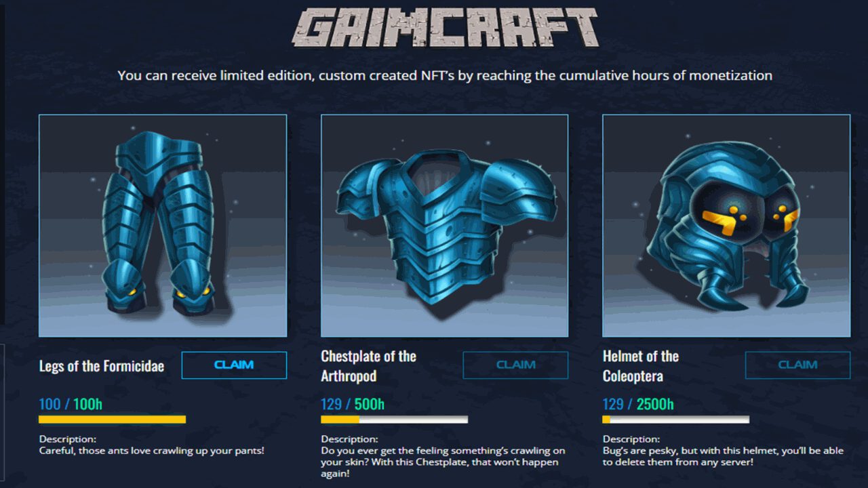This screenshot has width=868, height=488.
Task: Click the Helmet of the Coleoptera CLAIM button
Action: tap(797, 365)
